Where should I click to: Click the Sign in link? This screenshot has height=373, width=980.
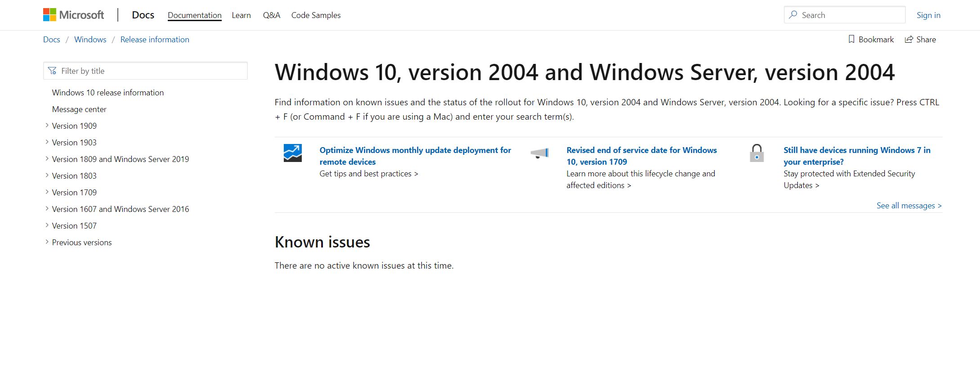928,15
